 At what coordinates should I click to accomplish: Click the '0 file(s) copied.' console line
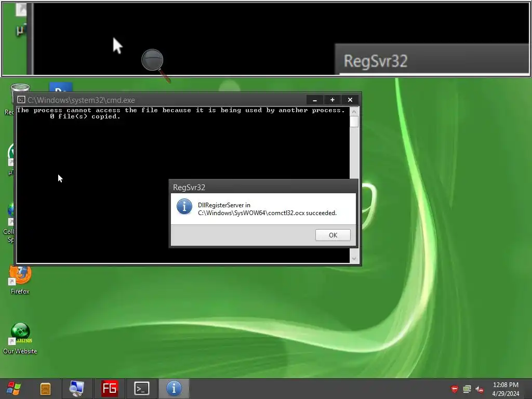(x=85, y=116)
